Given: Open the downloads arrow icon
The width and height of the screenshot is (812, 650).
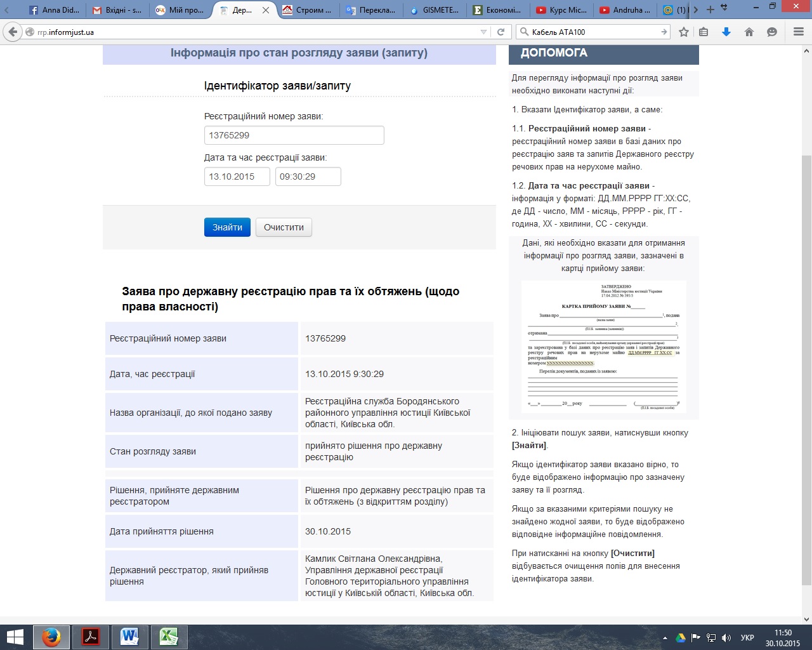Looking at the screenshot, I should click(x=726, y=32).
